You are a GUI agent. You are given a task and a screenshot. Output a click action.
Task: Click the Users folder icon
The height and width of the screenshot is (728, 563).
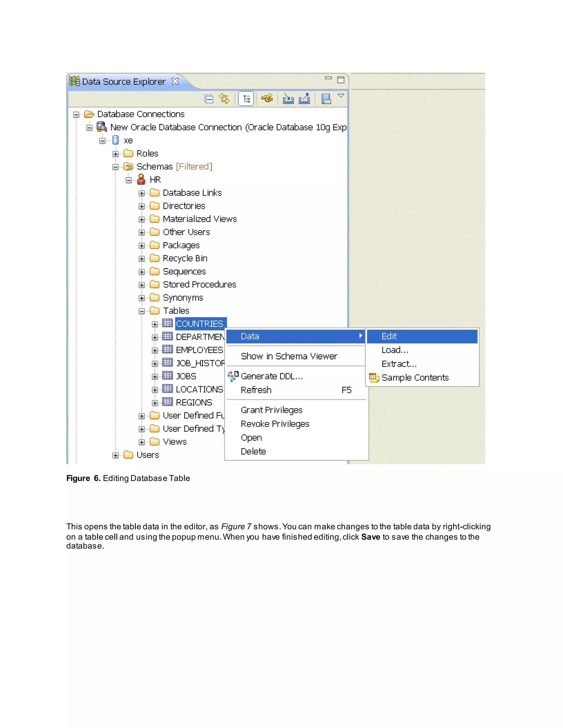[x=128, y=455]
